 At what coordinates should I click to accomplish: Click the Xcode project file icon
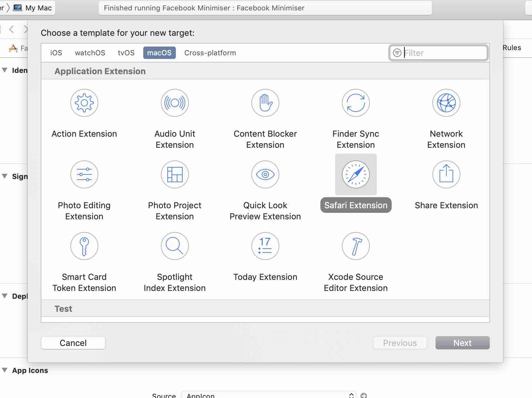[x=13, y=48]
